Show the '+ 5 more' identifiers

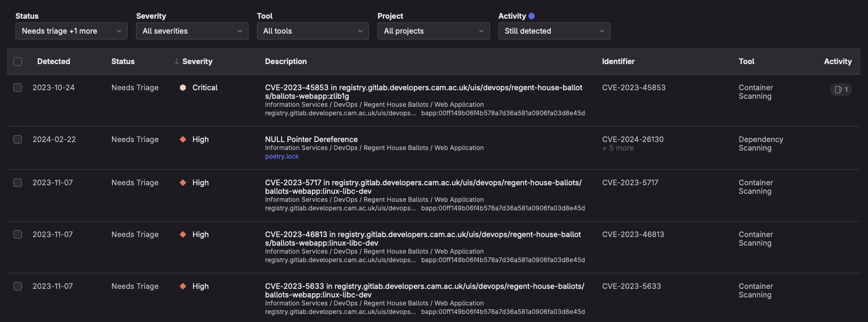pos(618,148)
